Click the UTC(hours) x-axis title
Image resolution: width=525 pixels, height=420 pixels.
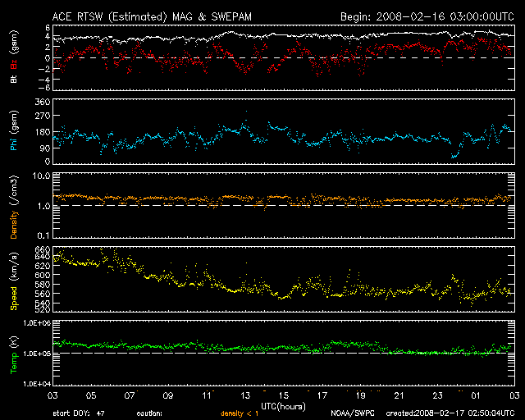click(x=283, y=407)
